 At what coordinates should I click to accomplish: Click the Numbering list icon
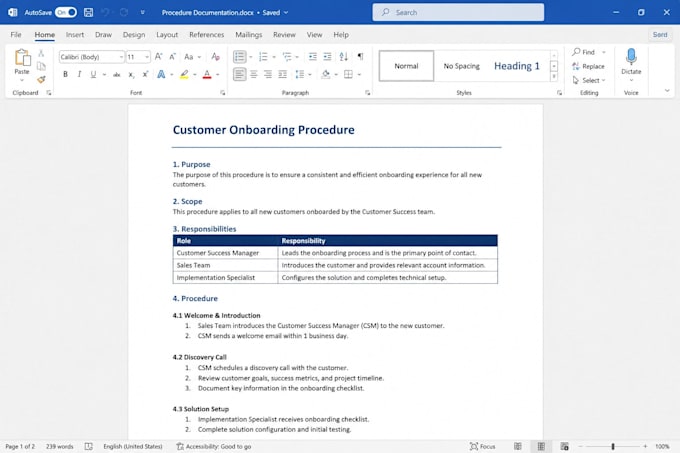263,57
